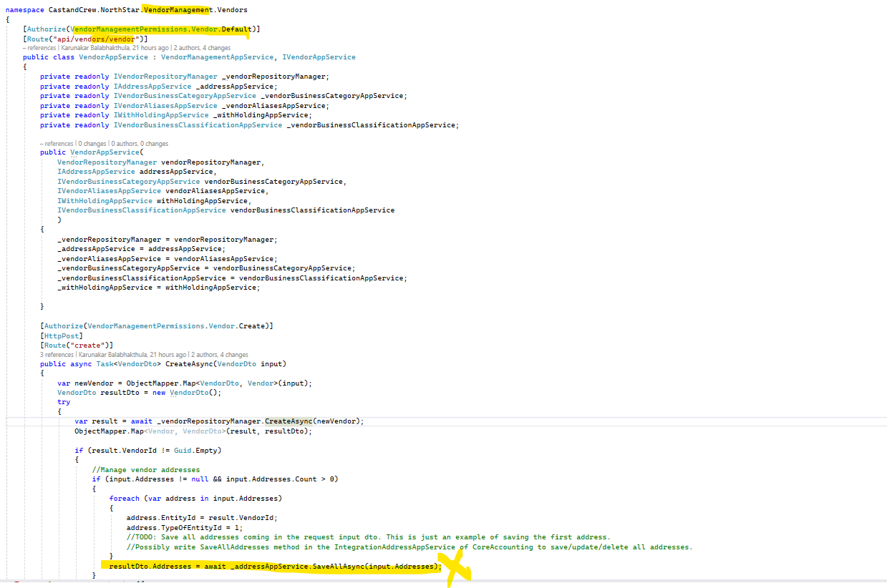Click VendorManagementAppService base class name

218,57
